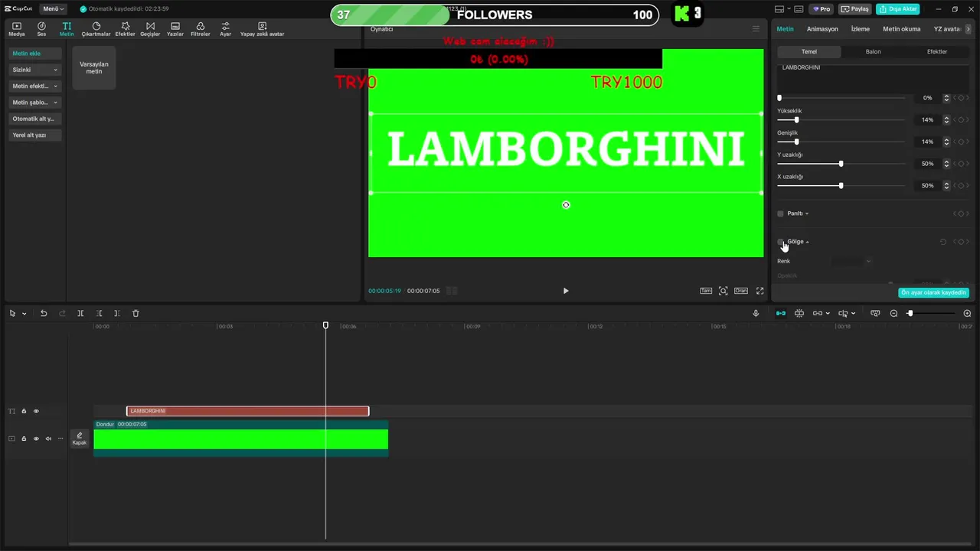Select the Temel sub-tab

tap(809, 52)
